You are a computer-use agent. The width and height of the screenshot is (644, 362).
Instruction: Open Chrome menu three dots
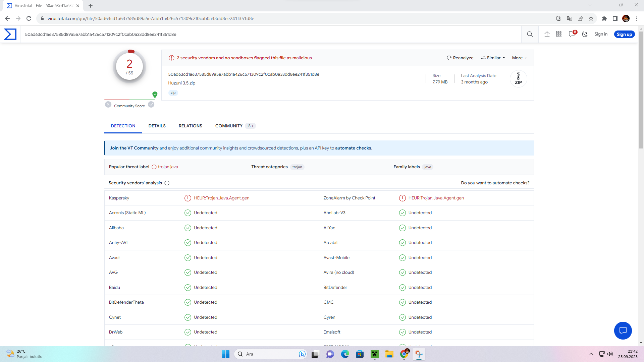coord(637,19)
